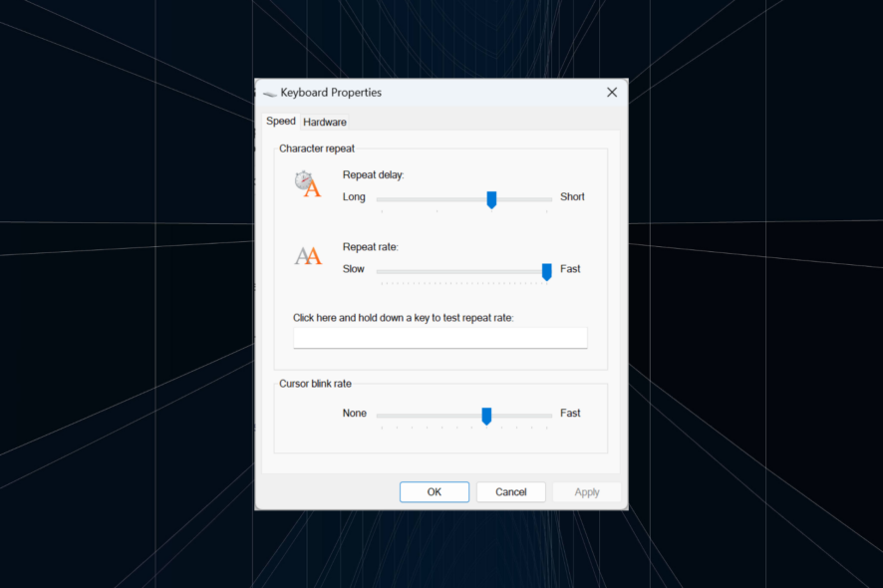Viewport: 883px width, 588px height.
Task: Click the Fast end of the blink rate track
Action: pyautogui.click(x=546, y=416)
